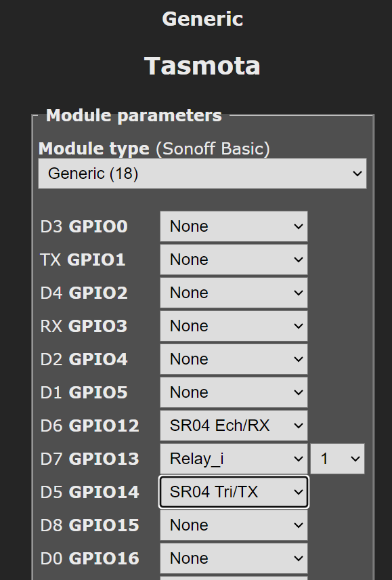Click the Generic page heading
Image resolution: width=392 pixels, height=580 pixels.
[202, 19]
